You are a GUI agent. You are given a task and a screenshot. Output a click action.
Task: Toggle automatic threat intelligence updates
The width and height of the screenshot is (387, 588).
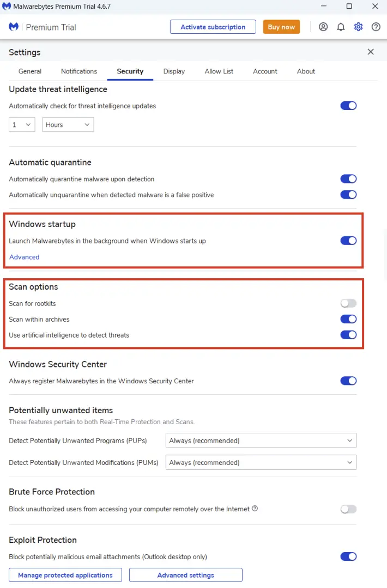click(348, 106)
